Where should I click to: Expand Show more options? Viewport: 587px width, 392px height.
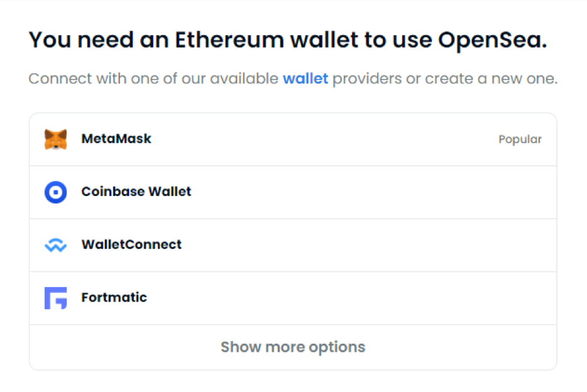click(293, 347)
